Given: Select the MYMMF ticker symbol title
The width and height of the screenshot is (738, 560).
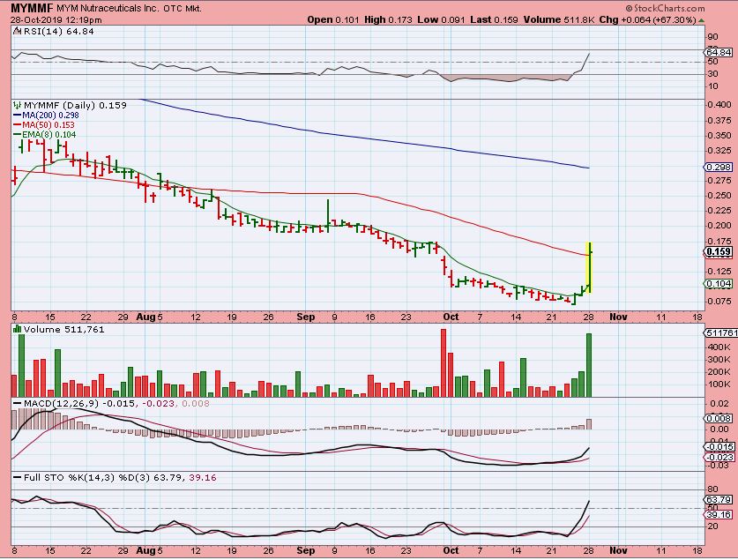Looking at the screenshot, I should point(32,8).
